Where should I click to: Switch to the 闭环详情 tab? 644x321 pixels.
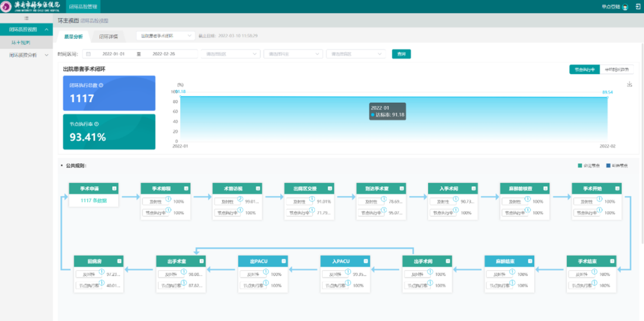coord(108,36)
